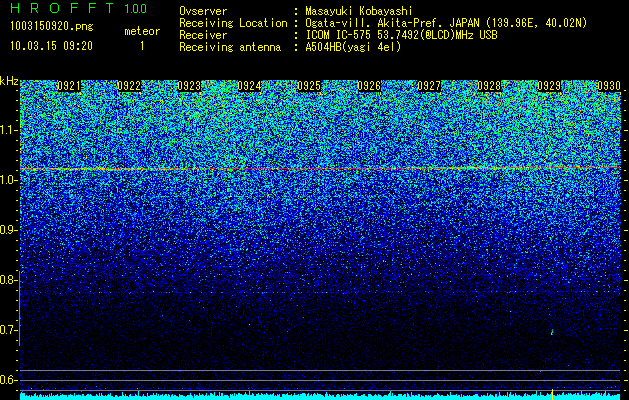The width and height of the screenshot is (629, 400).
Task: Click the 0.8 kHz axis label
Action: coord(9,280)
